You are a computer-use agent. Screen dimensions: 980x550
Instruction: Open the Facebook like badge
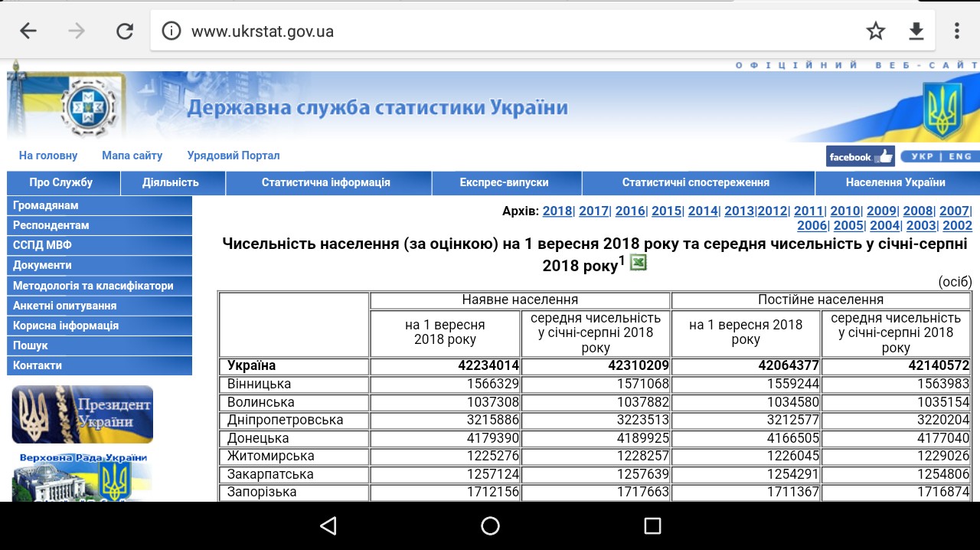pyautogui.click(x=860, y=156)
